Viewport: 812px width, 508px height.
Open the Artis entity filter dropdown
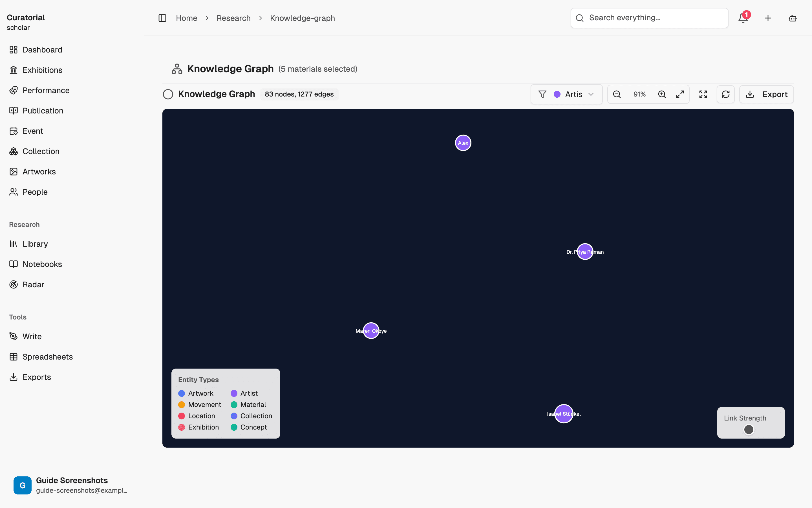click(x=566, y=95)
